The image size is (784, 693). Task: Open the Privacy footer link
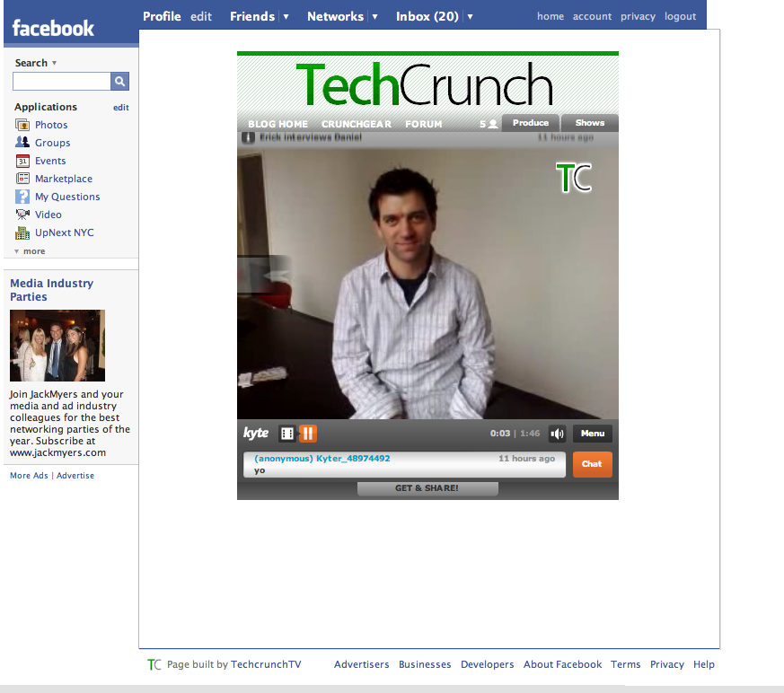[x=667, y=664]
